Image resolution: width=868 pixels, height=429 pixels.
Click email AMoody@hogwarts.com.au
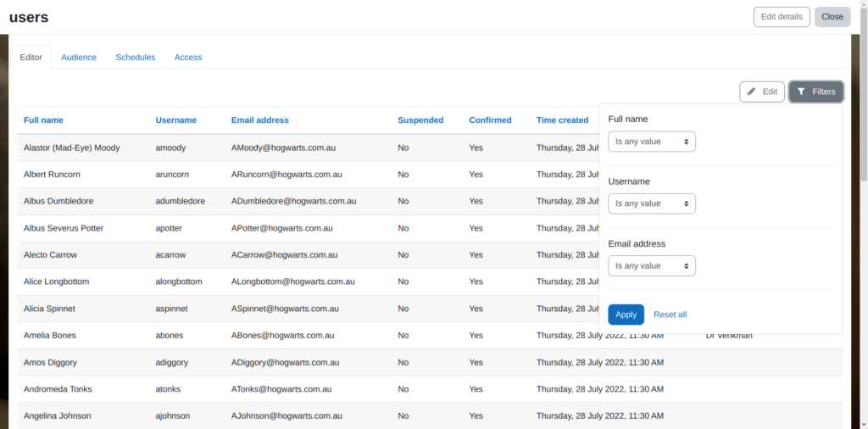(283, 148)
